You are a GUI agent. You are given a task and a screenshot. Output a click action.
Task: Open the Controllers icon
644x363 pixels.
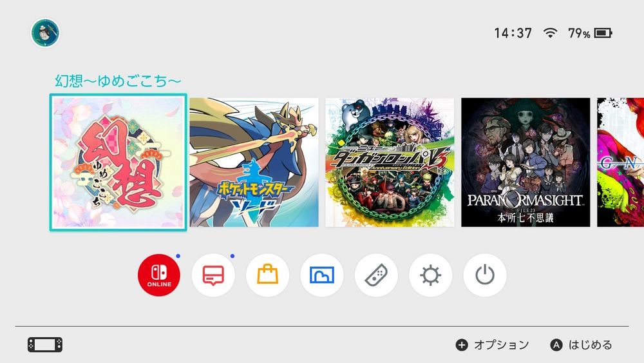pyautogui.click(x=376, y=275)
